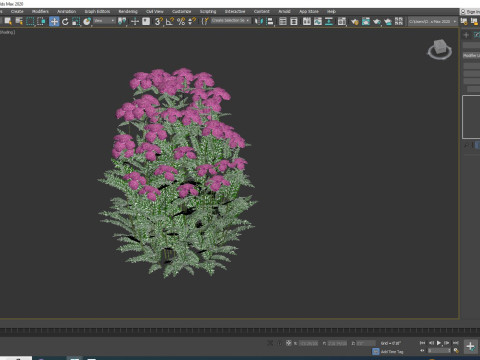Open the Create menu
Screen dimensions: 480x360
tap(17, 11)
